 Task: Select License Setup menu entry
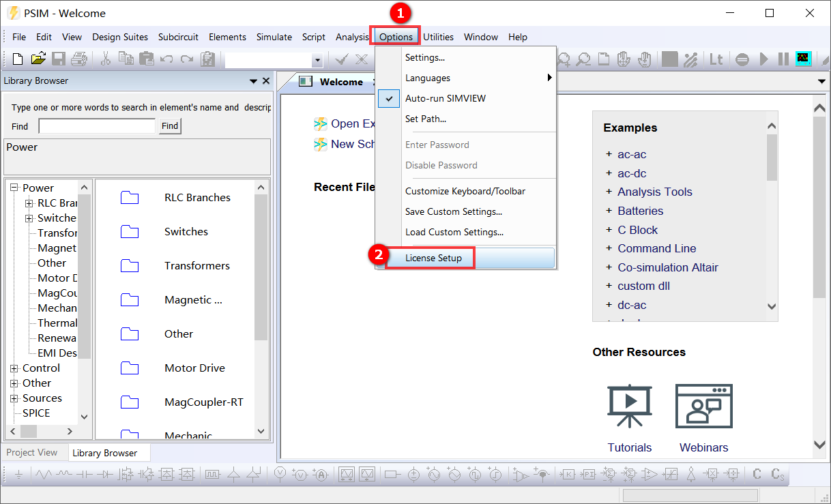click(466, 258)
